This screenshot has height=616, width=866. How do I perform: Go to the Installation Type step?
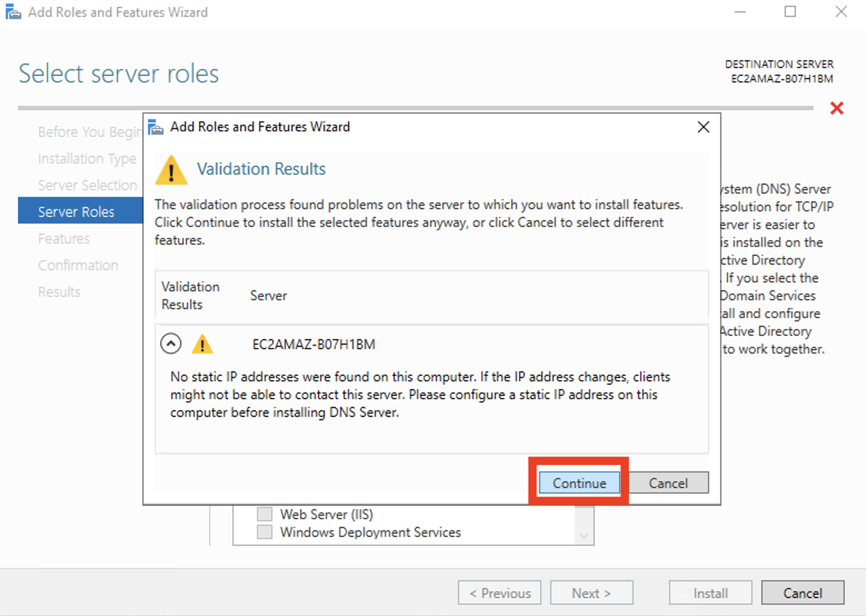(87, 158)
